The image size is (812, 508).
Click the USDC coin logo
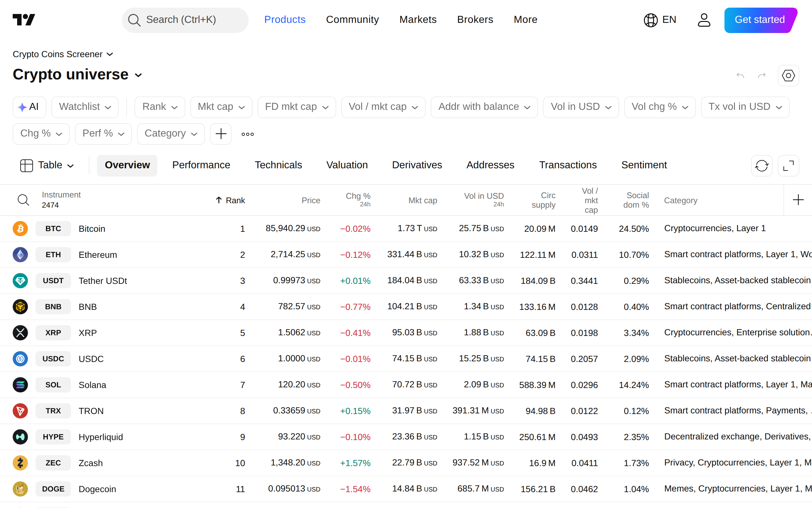[x=20, y=359]
